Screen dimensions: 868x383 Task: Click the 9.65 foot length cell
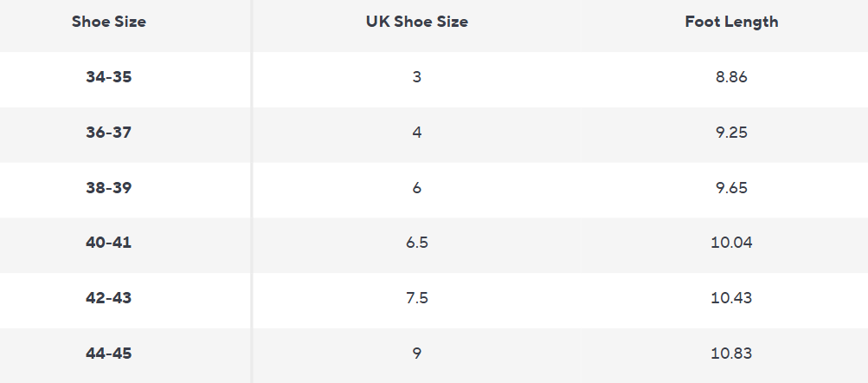(x=731, y=187)
